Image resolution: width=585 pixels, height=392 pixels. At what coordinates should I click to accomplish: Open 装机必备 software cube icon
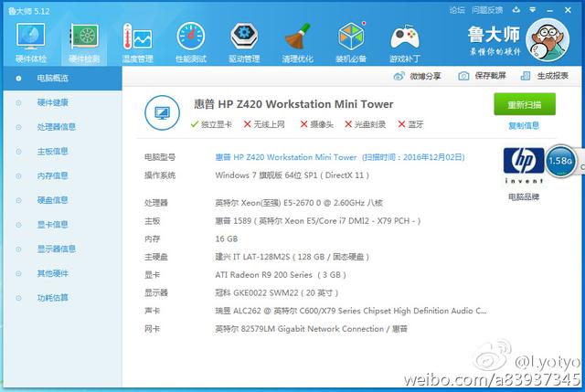click(x=351, y=42)
